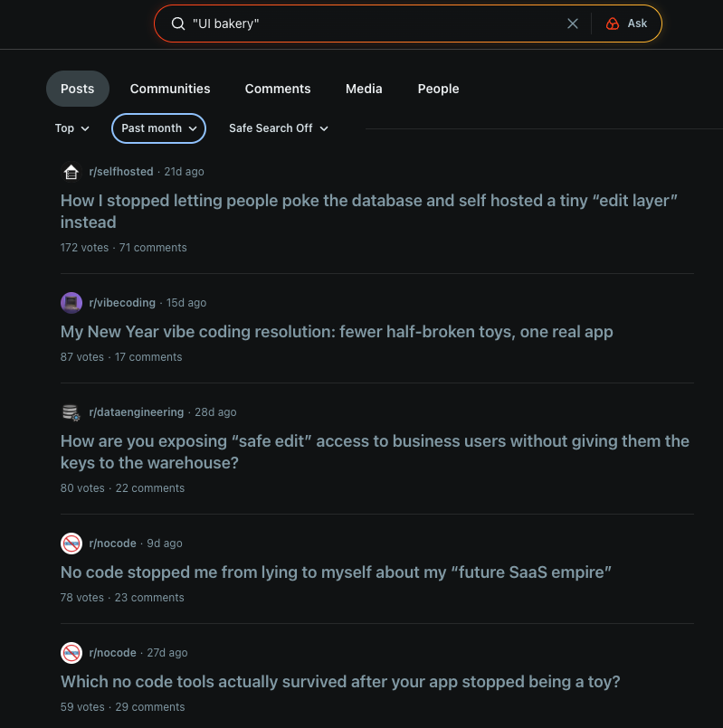Click the search magnifying glass icon
This screenshot has width=723, height=728.
[178, 24]
